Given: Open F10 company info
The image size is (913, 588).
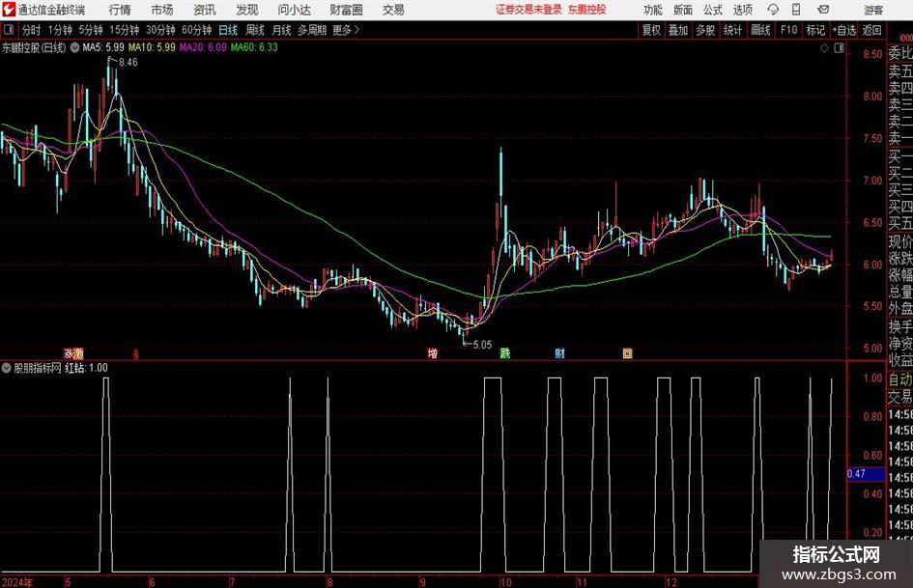Looking at the screenshot, I should click(x=788, y=30).
